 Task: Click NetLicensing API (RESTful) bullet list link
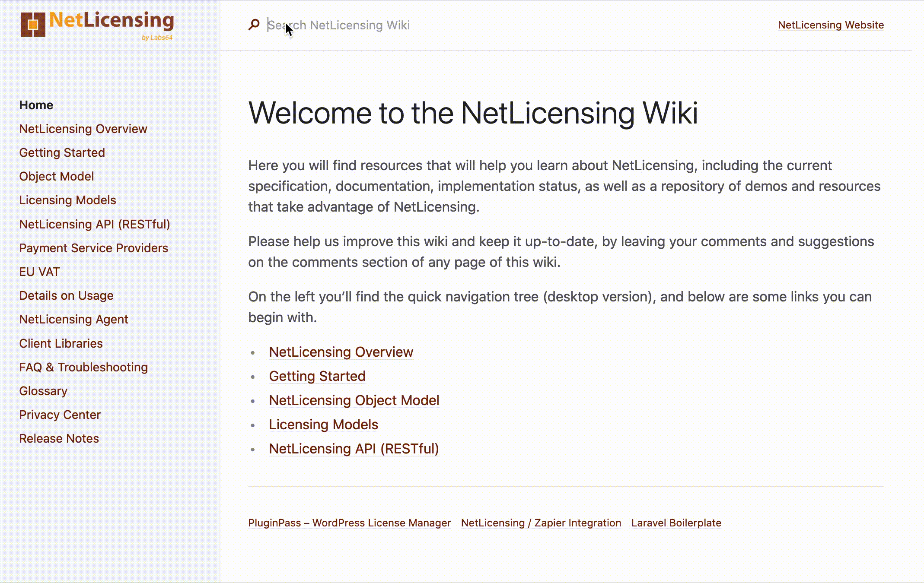pyautogui.click(x=354, y=449)
